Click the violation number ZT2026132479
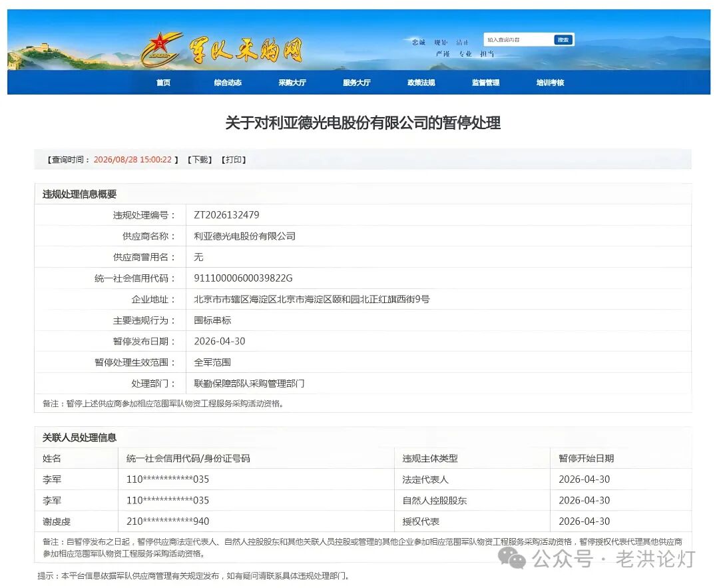 tap(226, 214)
